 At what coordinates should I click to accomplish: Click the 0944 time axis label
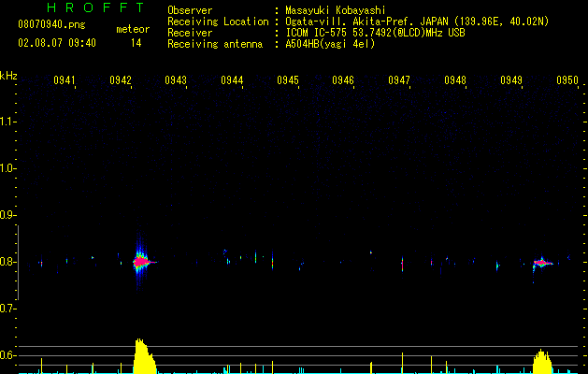tap(232, 79)
